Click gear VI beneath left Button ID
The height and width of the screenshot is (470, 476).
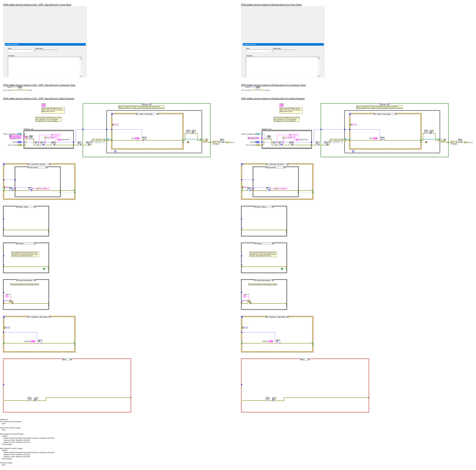coord(11,302)
